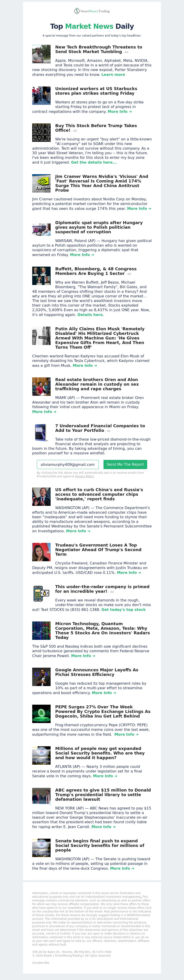The width and height of the screenshot is (184, 980).
Task: Open the Micron stock chart thumbnail
Action: click(x=41, y=631)
